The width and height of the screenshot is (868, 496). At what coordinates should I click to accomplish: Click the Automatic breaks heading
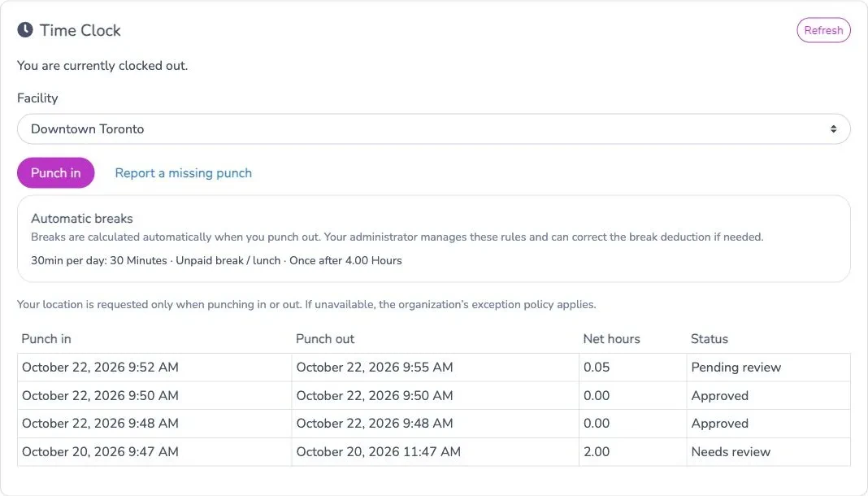point(82,219)
